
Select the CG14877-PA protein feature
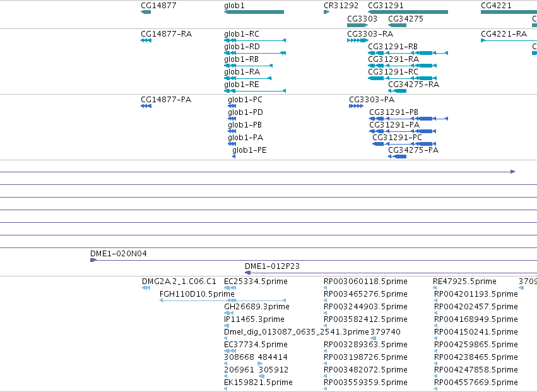tap(146, 106)
